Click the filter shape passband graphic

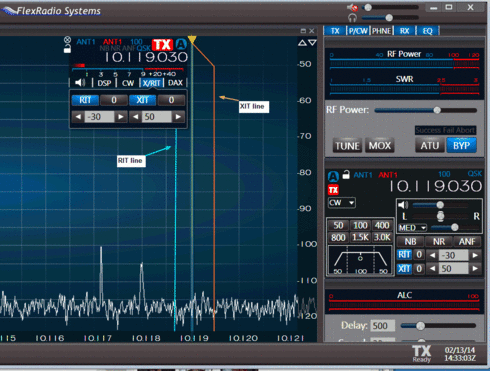coord(360,260)
